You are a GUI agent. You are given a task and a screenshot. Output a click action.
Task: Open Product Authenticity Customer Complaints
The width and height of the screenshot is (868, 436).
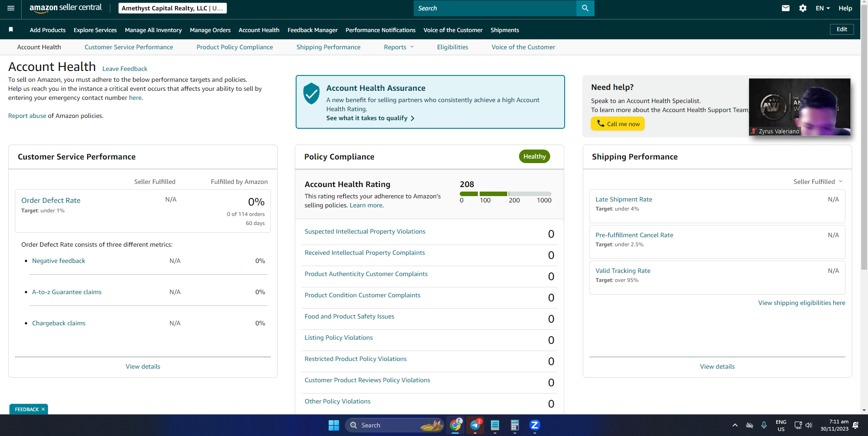pos(366,274)
